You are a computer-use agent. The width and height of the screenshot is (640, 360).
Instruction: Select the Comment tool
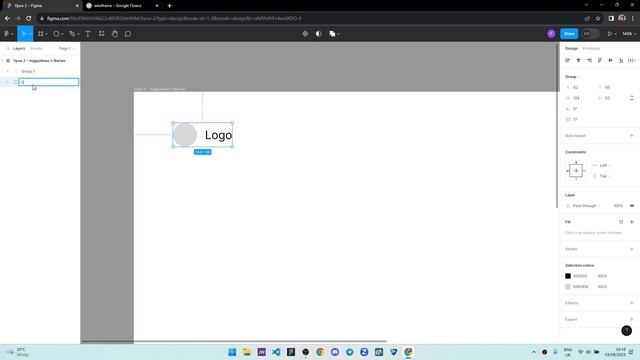128,34
